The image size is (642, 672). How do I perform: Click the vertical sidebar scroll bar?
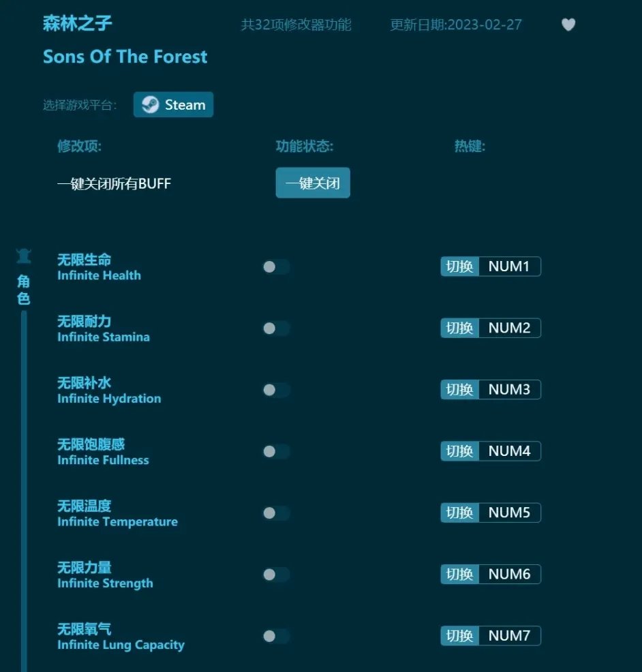click(24, 491)
